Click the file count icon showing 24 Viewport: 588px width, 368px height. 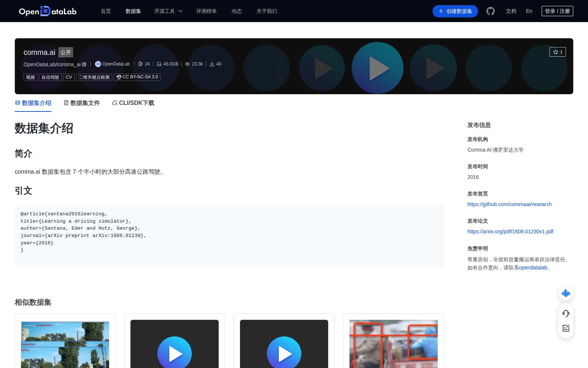click(140, 64)
